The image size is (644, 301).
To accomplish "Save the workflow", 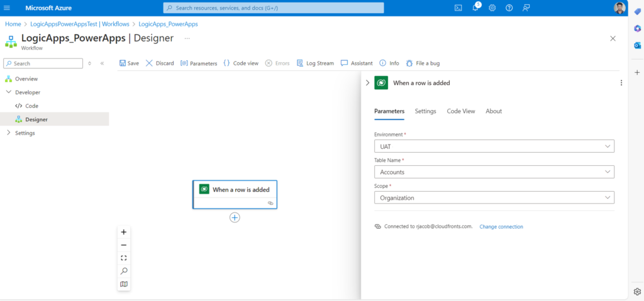I will (129, 63).
